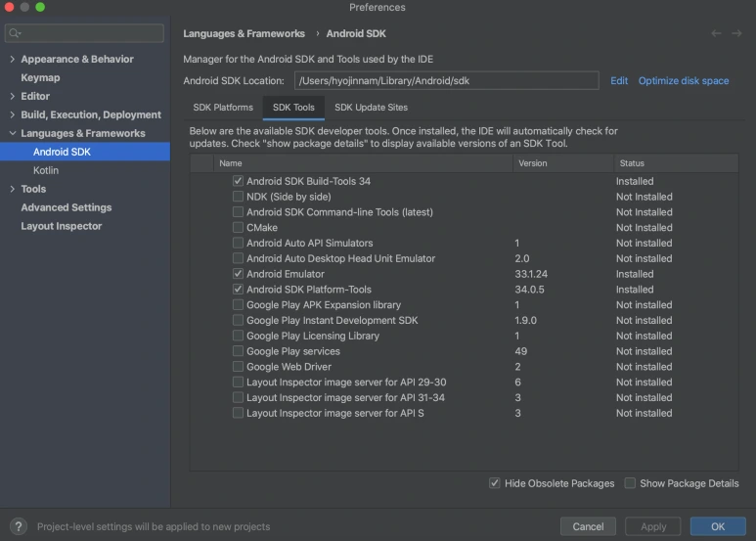This screenshot has height=541, width=756.
Task: Check NDK (Side by side)
Action: click(x=238, y=197)
